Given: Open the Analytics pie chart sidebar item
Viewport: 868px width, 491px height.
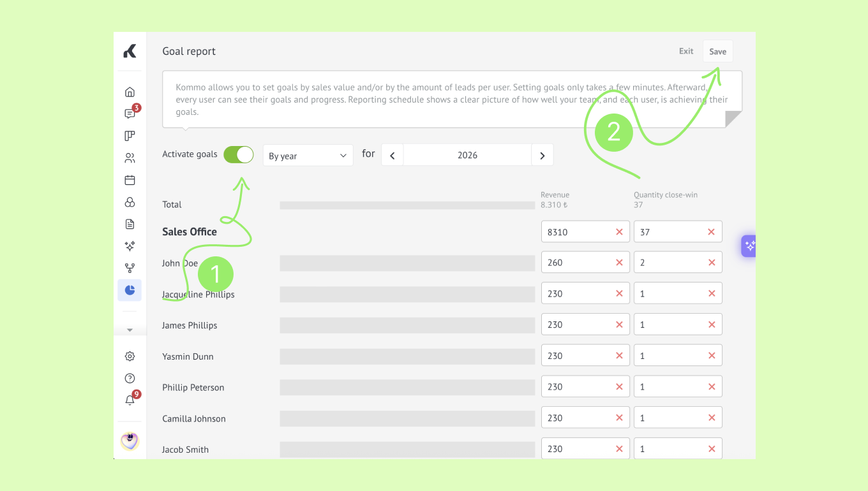Looking at the screenshot, I should 130,290.
